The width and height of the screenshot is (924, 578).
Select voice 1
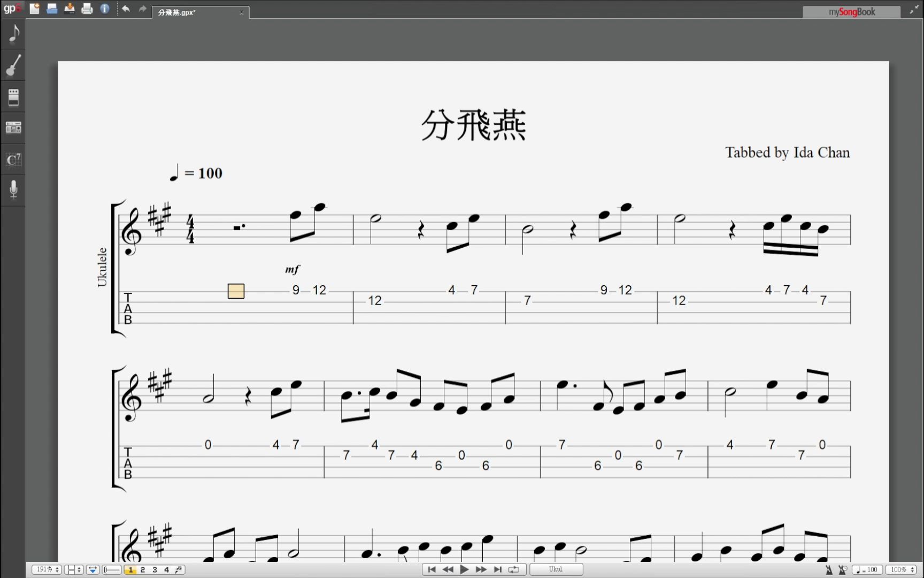(x=130, y=570)
